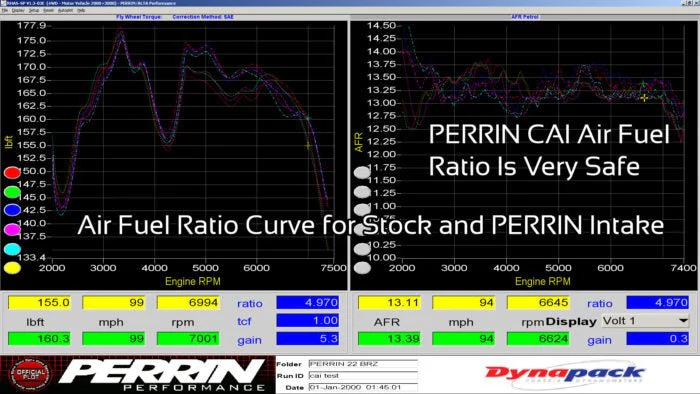Toggle the magenta run circle on torque graph

click(x=12, y=229)
